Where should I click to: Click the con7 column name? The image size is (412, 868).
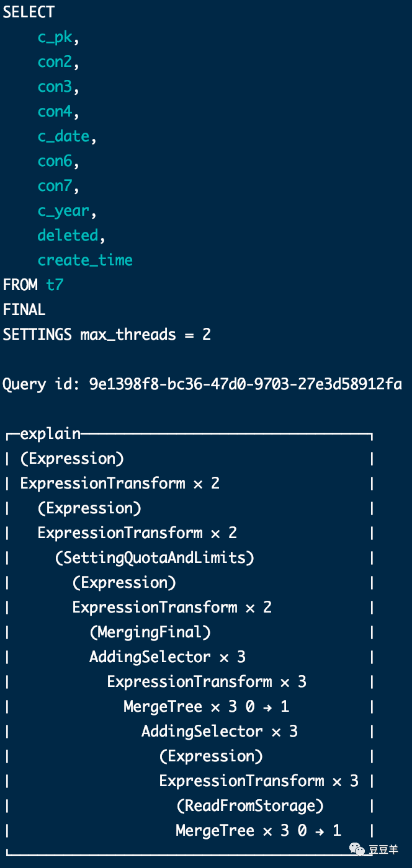[x=55, y=186]
